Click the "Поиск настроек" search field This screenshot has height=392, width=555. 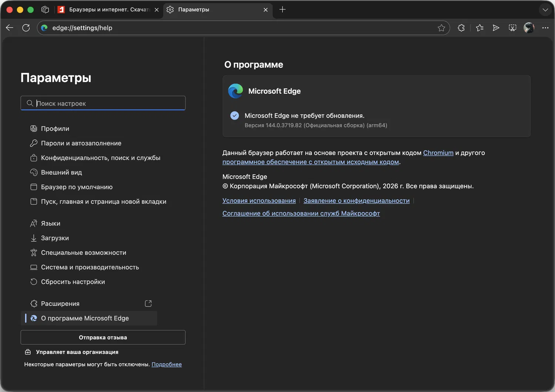[x=107, y=103]
